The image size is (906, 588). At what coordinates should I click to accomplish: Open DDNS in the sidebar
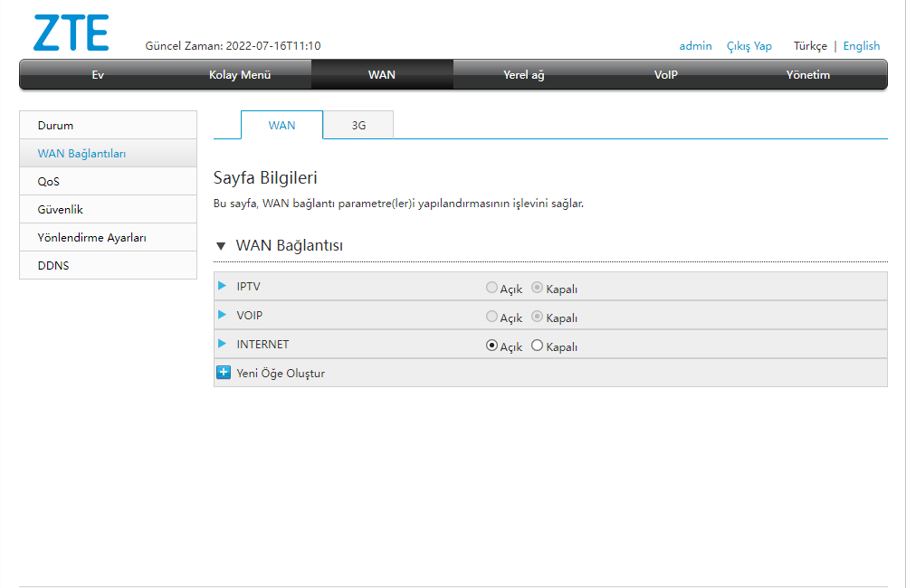point(108,266)
